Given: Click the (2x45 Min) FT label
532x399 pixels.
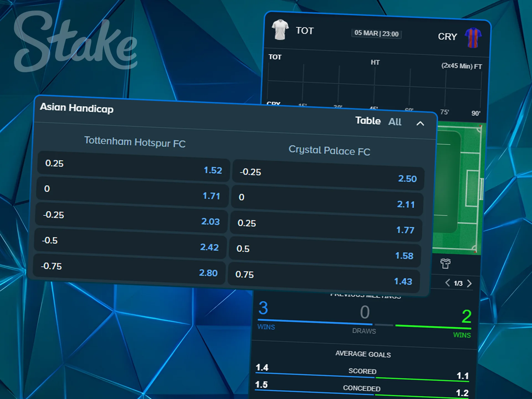Looking at the screenshot, I should [x=462, y=66].
